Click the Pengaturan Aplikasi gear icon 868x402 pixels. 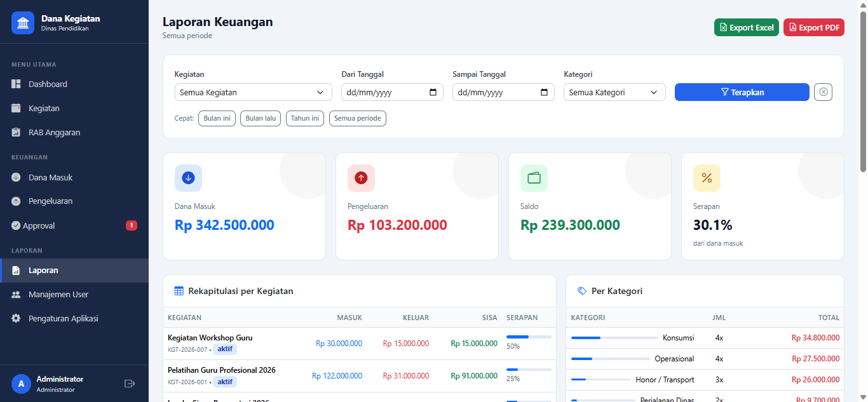[x=16, y=319]
